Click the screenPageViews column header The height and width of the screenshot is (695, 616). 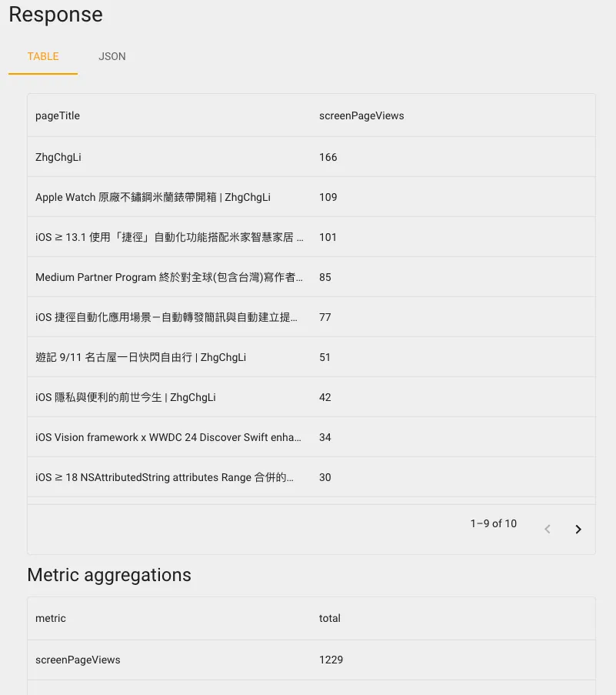click(x=361, y=115)
